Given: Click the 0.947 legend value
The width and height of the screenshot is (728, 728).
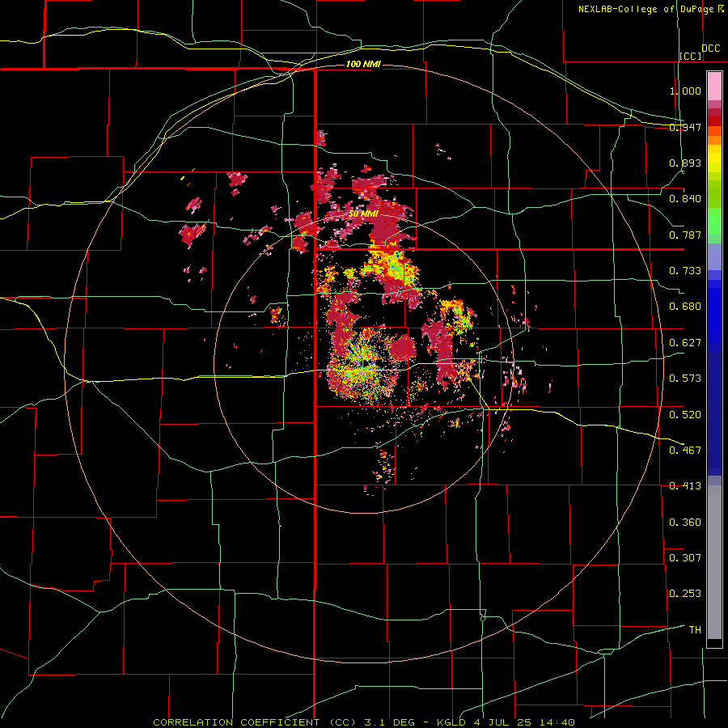Looking at the screenshot, I should [x=685, y=127].
